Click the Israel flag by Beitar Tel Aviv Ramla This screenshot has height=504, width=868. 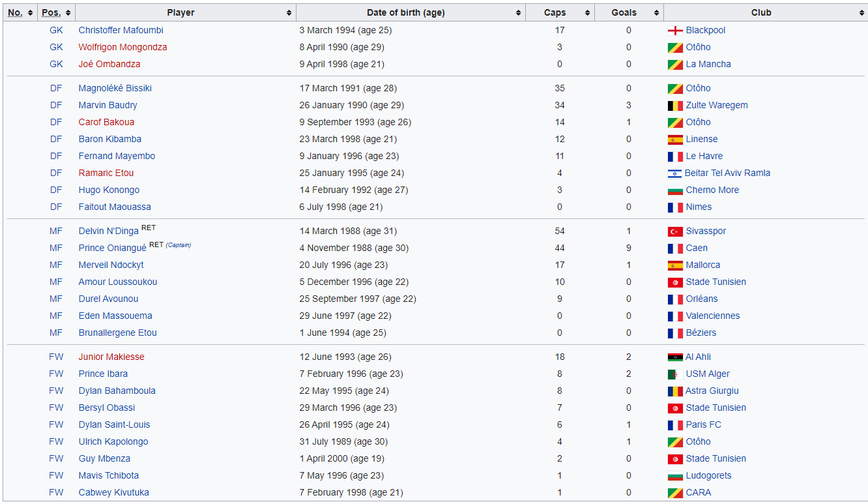[674, 173]
